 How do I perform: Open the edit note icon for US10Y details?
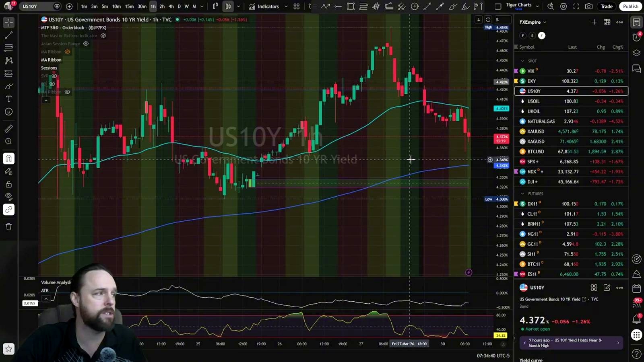(x=607, y=288)
